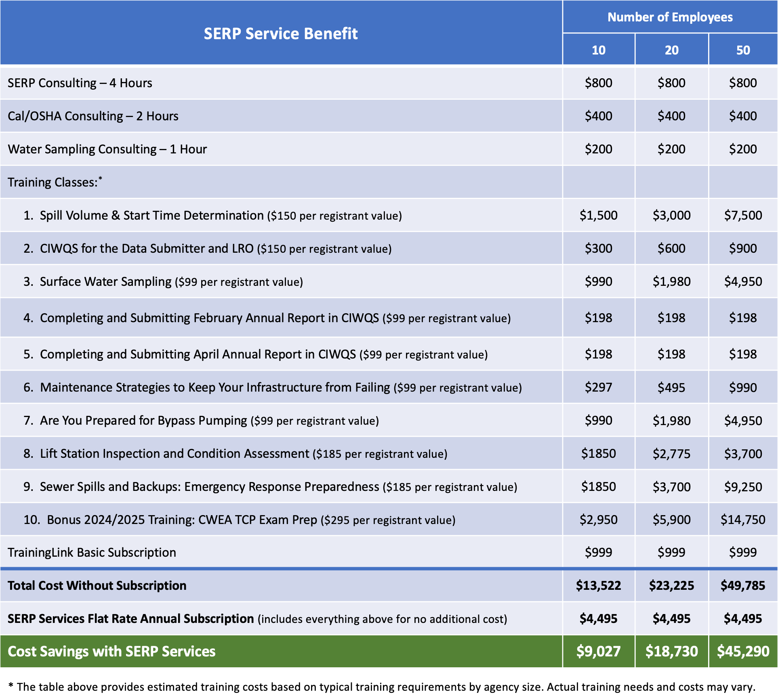
Task: Click the 20 employees column header
Action: 671,50
